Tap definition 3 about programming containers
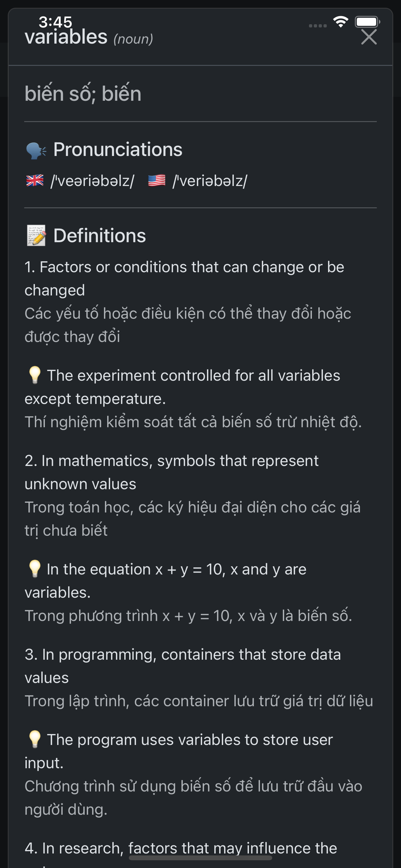Screen dimensions: 401x868 (183, 666)
